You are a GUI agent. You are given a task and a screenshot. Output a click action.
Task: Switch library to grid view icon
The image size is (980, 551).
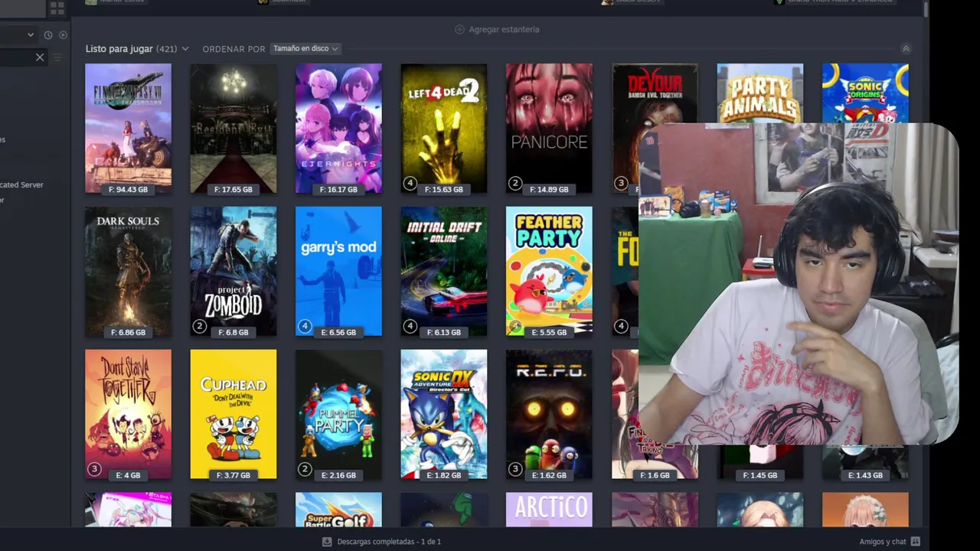(57, 8)
